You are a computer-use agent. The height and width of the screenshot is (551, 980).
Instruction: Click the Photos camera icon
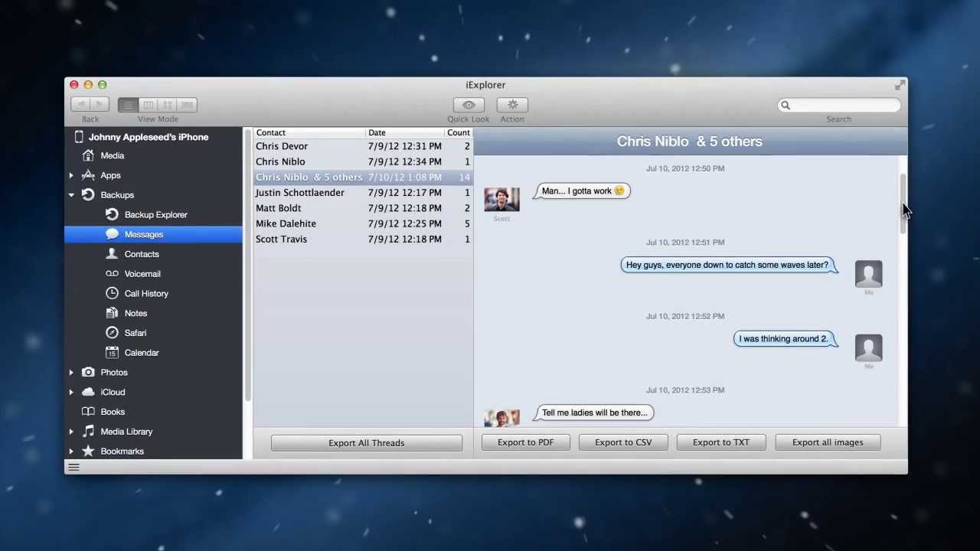click(x=88, y=373)
